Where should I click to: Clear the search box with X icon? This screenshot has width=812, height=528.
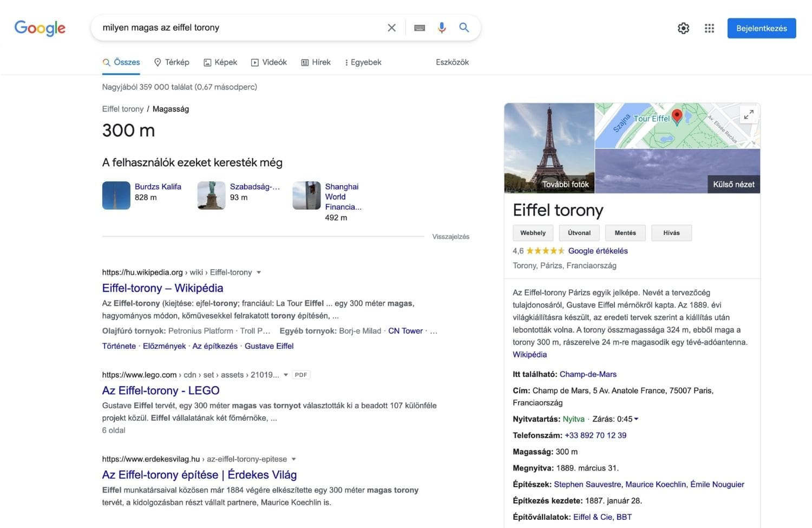coord(392,28)
